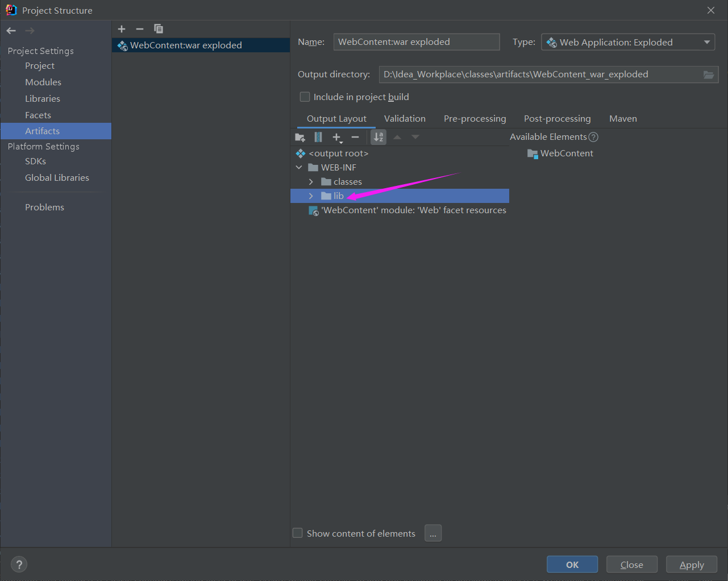Screen dimensions: 728x581
Task: Focus the artifact Name field
Action: tap(417, 42)
